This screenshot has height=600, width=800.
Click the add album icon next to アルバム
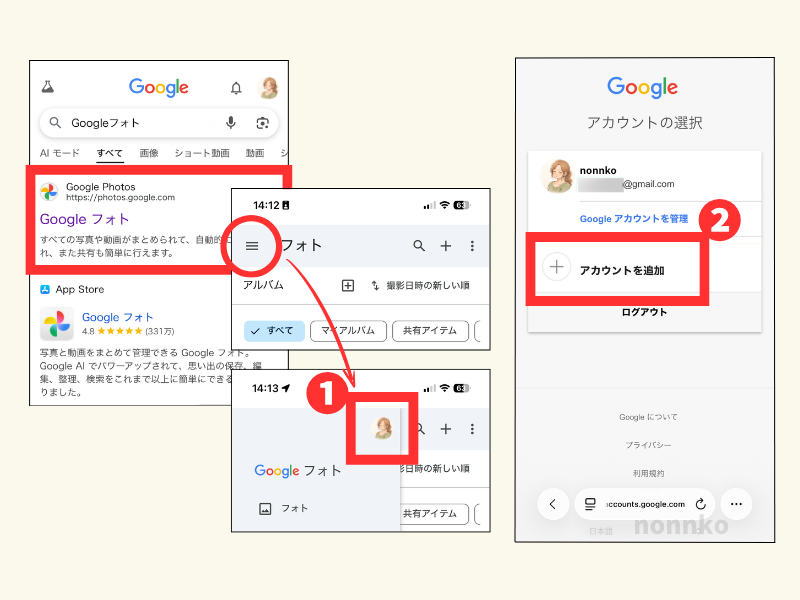pyautogui.click(x=348, y=286)
